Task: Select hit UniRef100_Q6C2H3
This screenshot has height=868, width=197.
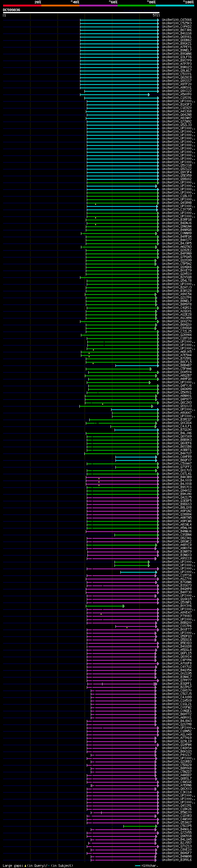Action: click(177, 403)
